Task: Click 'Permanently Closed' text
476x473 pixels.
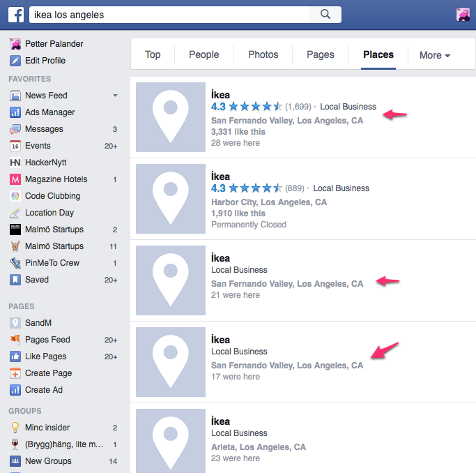Action: pyautogui.click(x=249, y=225)
